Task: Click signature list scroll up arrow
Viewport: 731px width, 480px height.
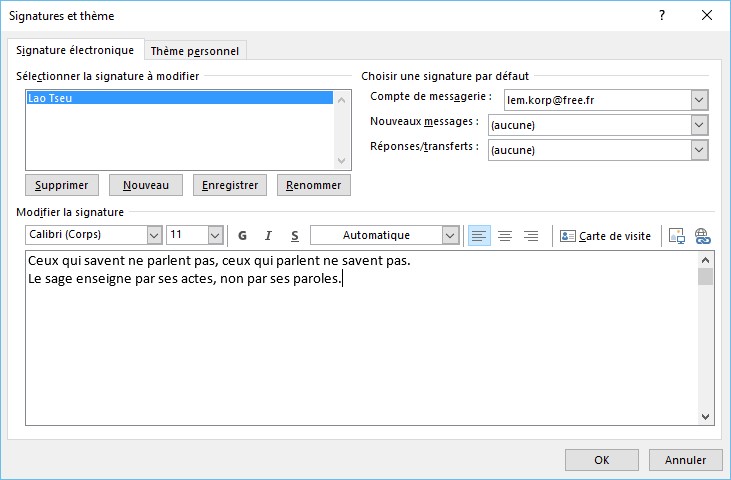Action: click(341, 100)
